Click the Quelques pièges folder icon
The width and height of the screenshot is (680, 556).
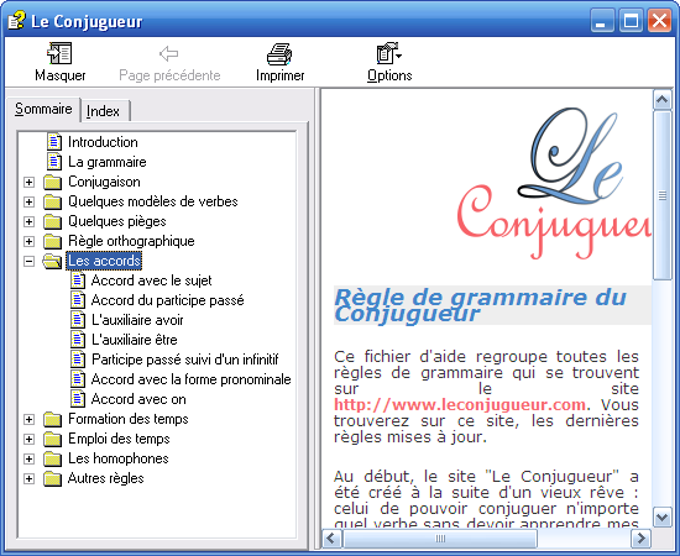pyautogui.click(x=52, y=222)
